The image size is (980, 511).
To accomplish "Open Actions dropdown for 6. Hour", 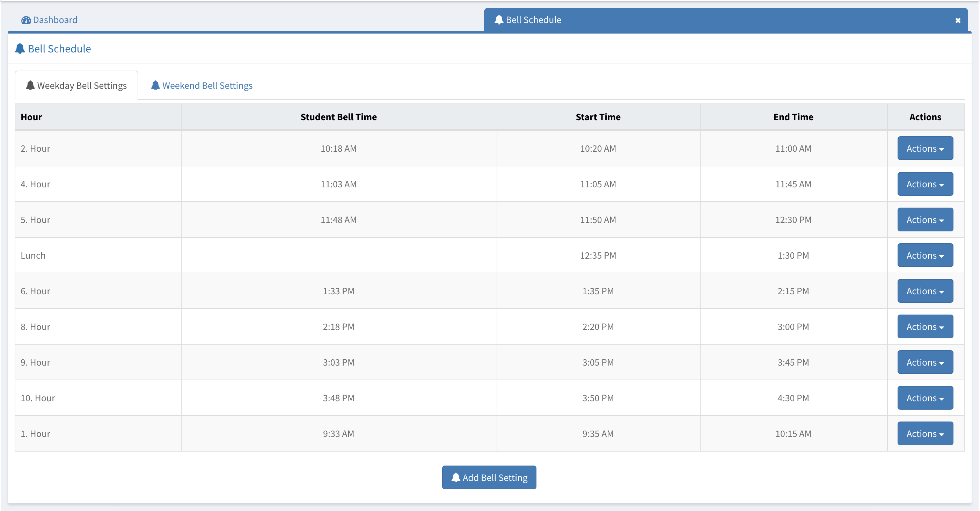I will pyautogui.click(x=925, y=291).
